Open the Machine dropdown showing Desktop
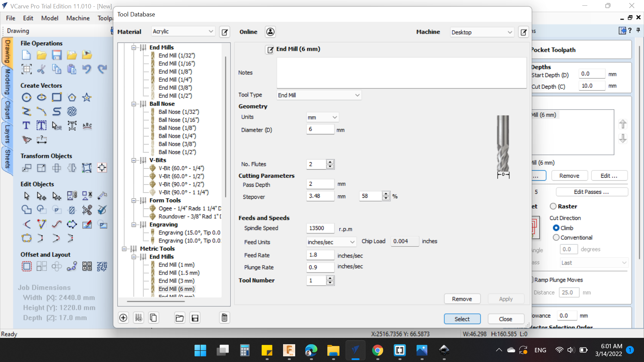644x362 pixels. coord(482,32)
